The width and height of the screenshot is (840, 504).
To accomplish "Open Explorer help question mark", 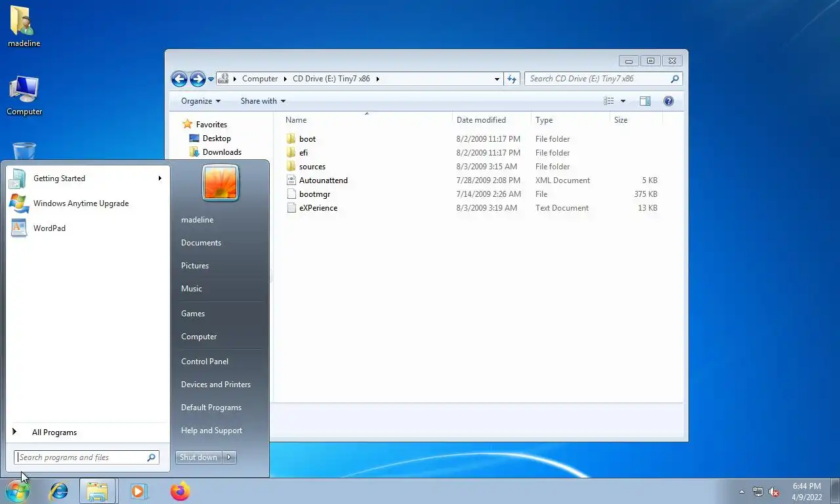I will click(x=669, y=101).
